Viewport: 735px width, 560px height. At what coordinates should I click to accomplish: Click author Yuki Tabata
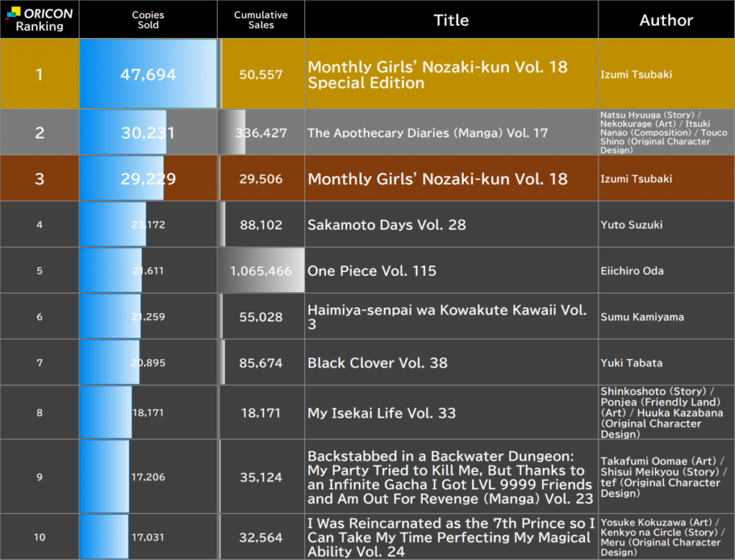click(632, 363)
